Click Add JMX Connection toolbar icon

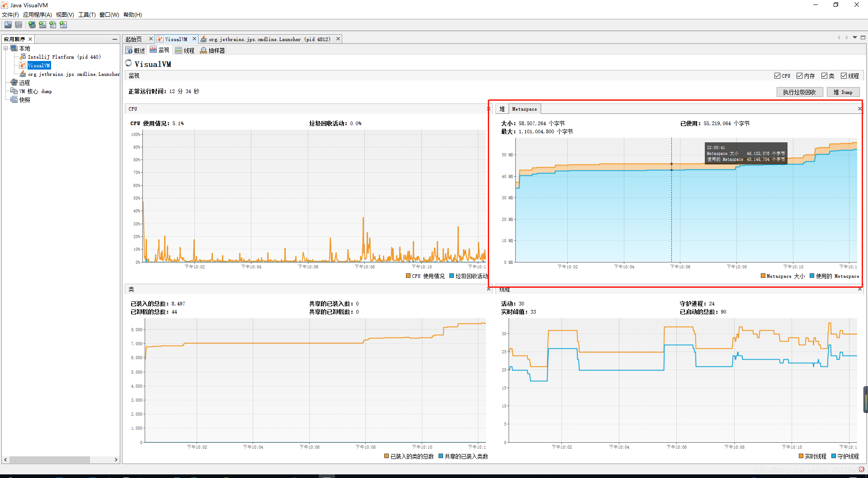coord(42,25)
